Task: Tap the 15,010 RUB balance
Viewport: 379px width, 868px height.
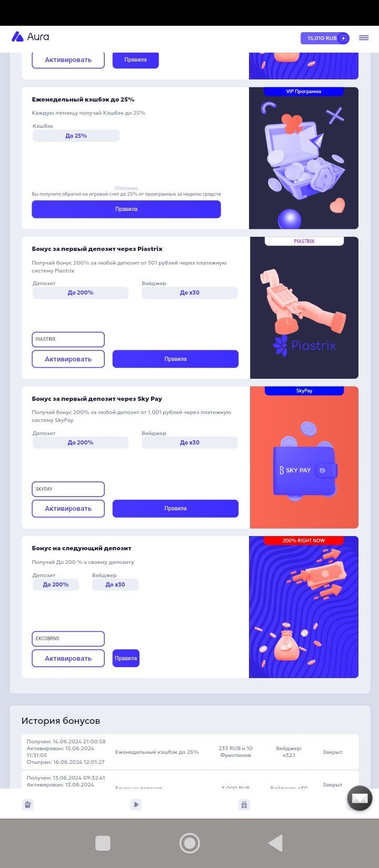Action: (322, 38)
